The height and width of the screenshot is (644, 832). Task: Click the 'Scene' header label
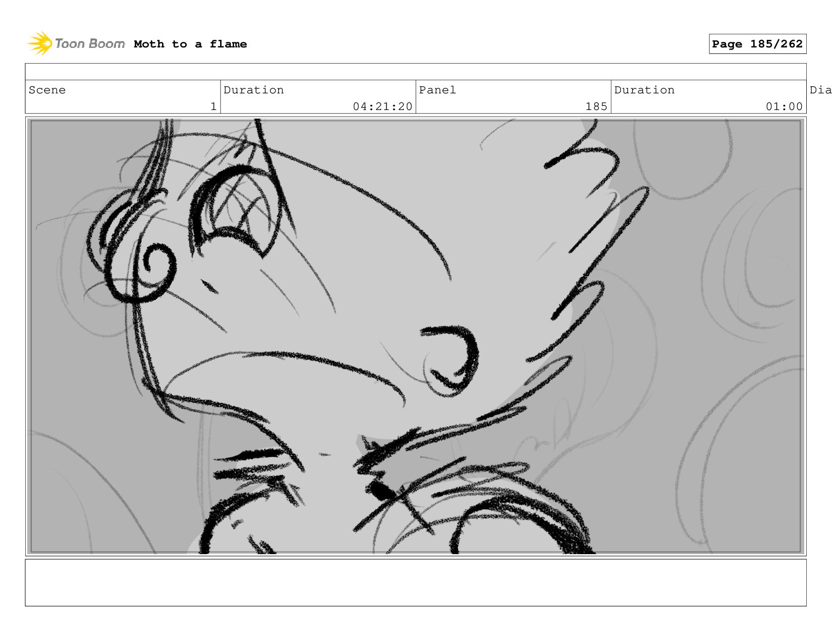[x=47, y=90]
